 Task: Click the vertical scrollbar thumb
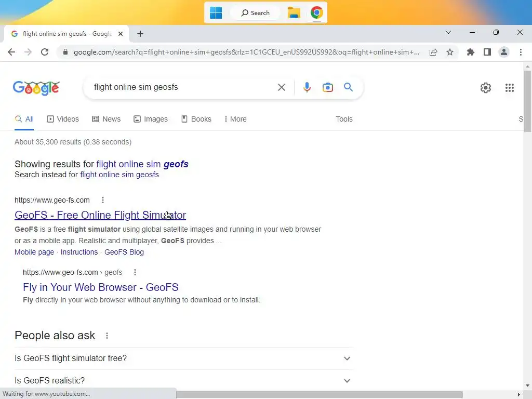point(527,101)
